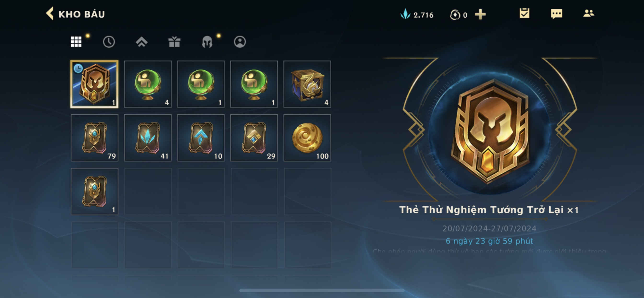Select the card item with quantity 79
Screen dimensions: 644x298
pos(94,138)
